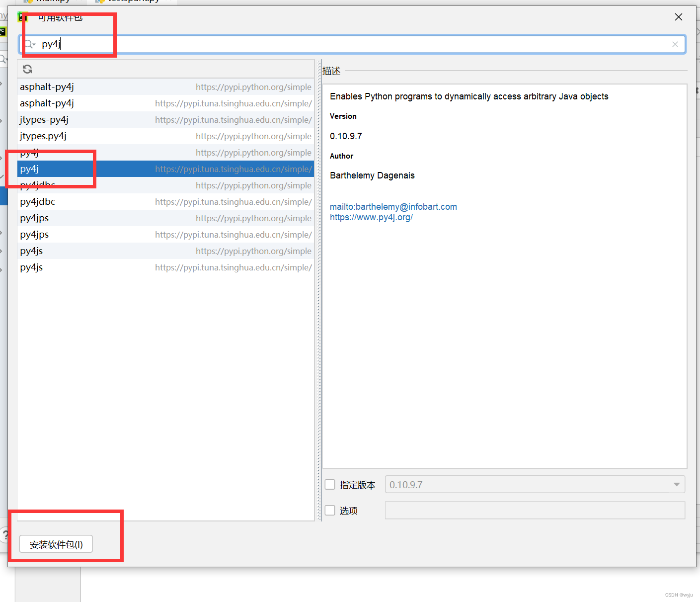Select highlighted py4j tsinghua row

point(166,169)
